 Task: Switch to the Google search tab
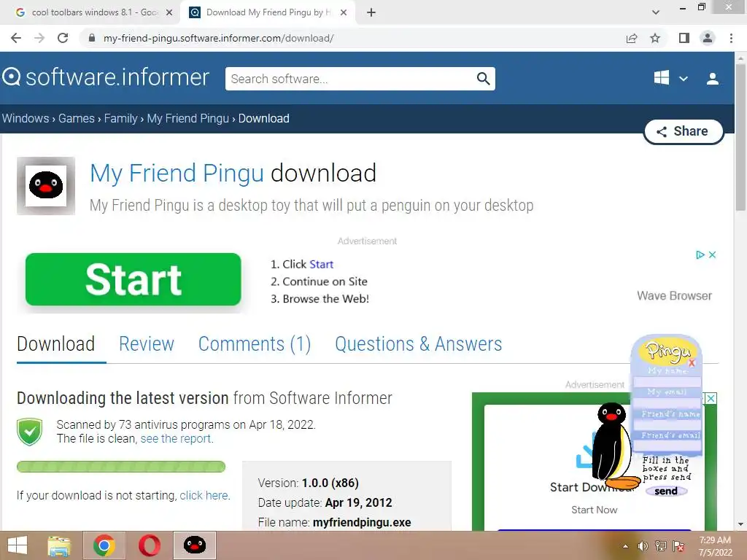90,12
